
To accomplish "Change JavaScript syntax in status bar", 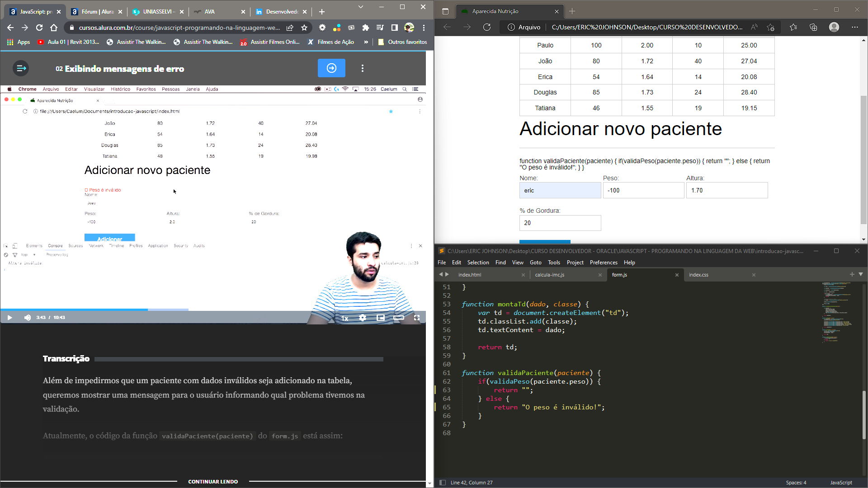I will [x=841, y=483].
